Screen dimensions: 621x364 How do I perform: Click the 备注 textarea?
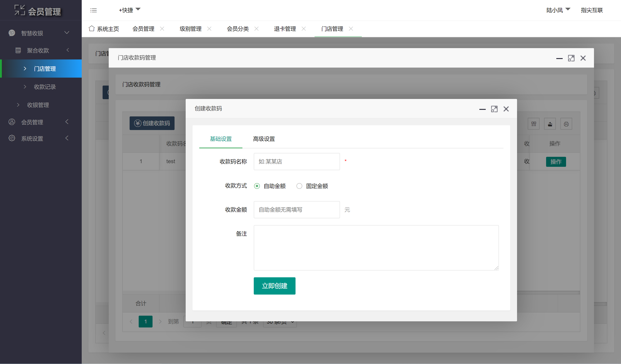[376, 248]
